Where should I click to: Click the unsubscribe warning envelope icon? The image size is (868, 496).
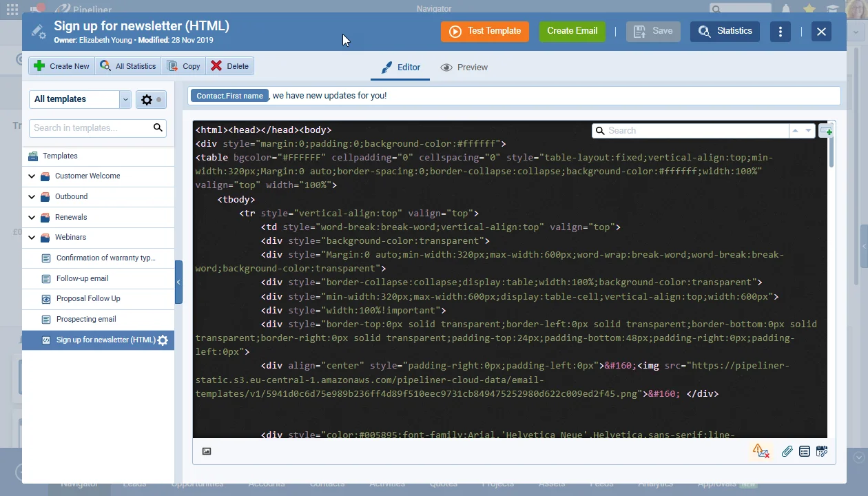pos(761,451)
